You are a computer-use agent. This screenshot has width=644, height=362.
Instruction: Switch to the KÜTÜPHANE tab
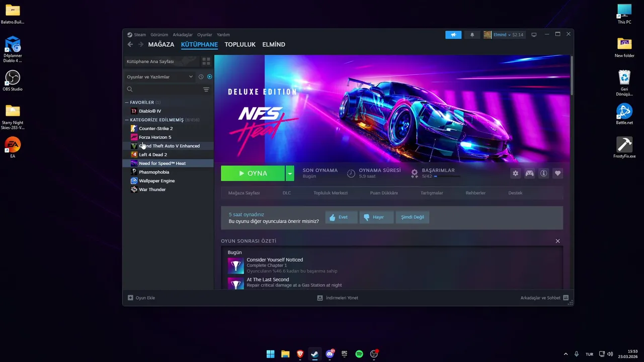click(199, 44)
